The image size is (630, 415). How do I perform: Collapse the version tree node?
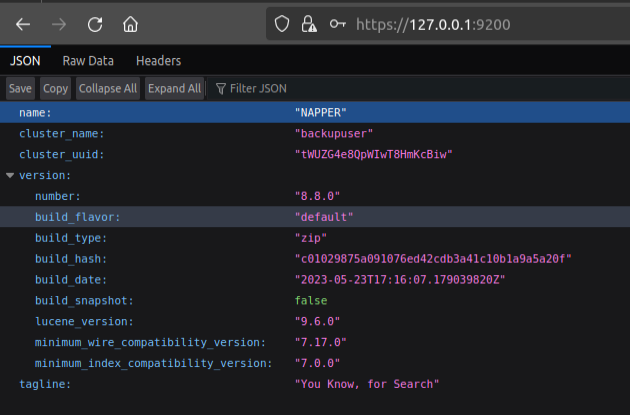(10, 175)
